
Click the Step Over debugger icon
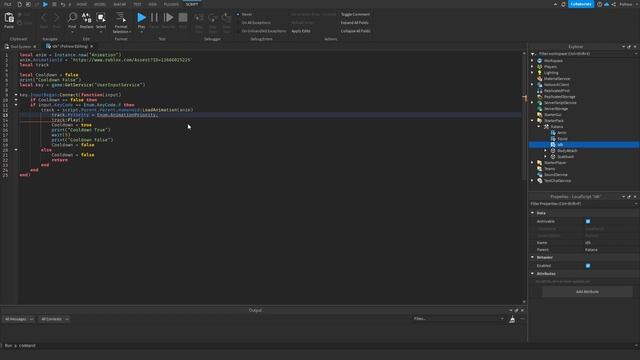coord(213,18)
